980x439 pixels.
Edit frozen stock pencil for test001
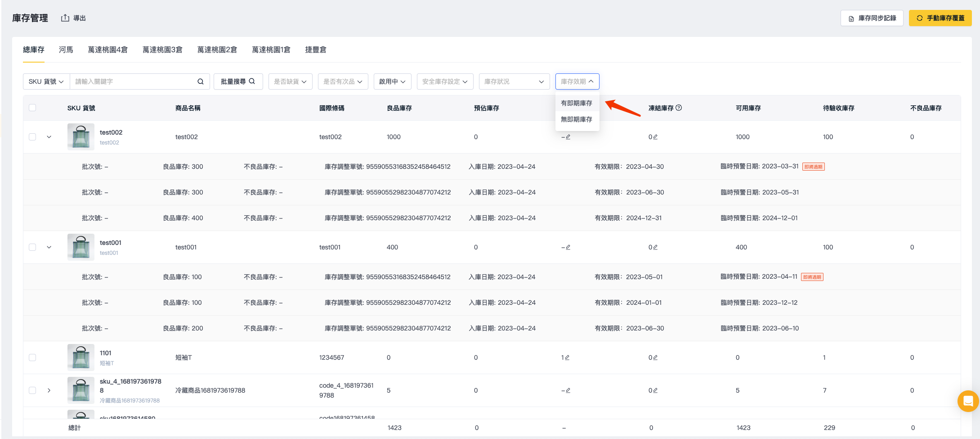(x=655, y=247)
